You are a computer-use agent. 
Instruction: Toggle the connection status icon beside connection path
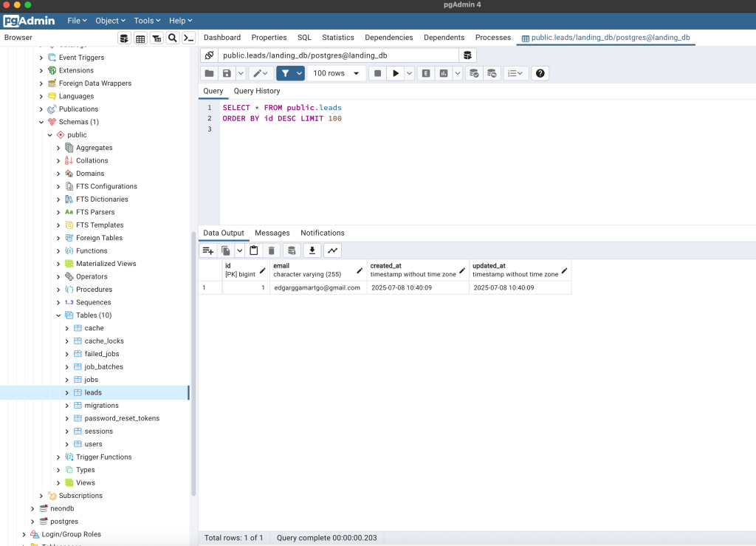tap(209, 55)
